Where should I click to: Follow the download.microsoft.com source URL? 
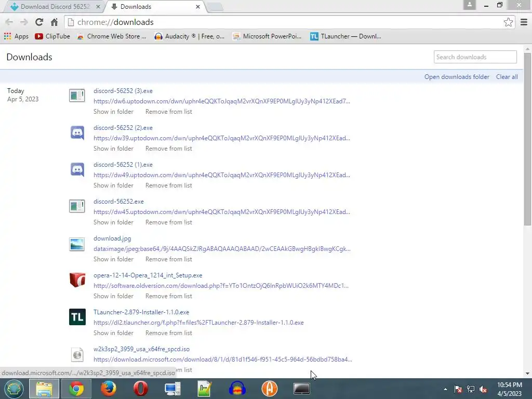click(x=222, y=360)
